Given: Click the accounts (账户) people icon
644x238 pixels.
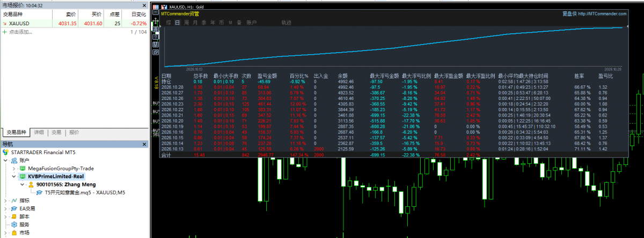Looking at the screenshot, I should pyautogui.click(x=14, y=160).
